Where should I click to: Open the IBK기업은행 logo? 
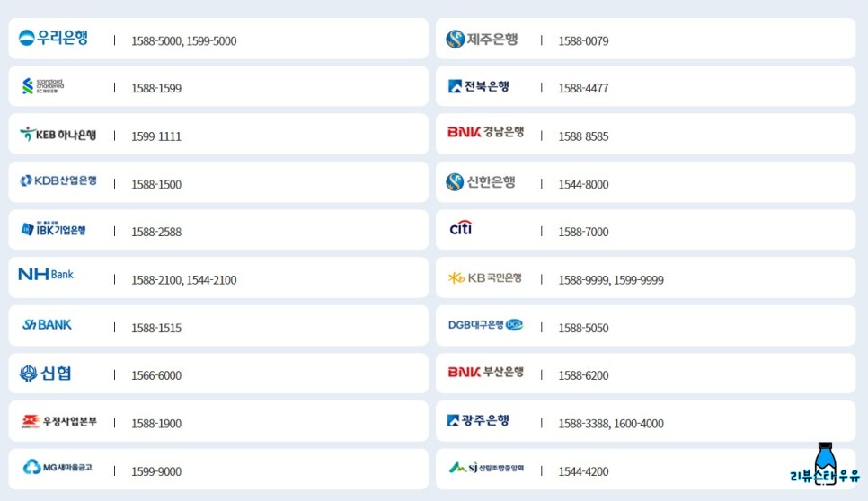coord(53,228)
